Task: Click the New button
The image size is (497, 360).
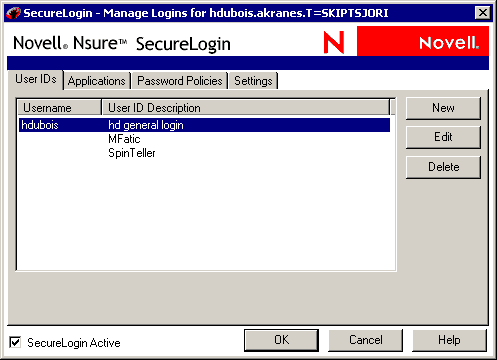Action: point(443,108)
